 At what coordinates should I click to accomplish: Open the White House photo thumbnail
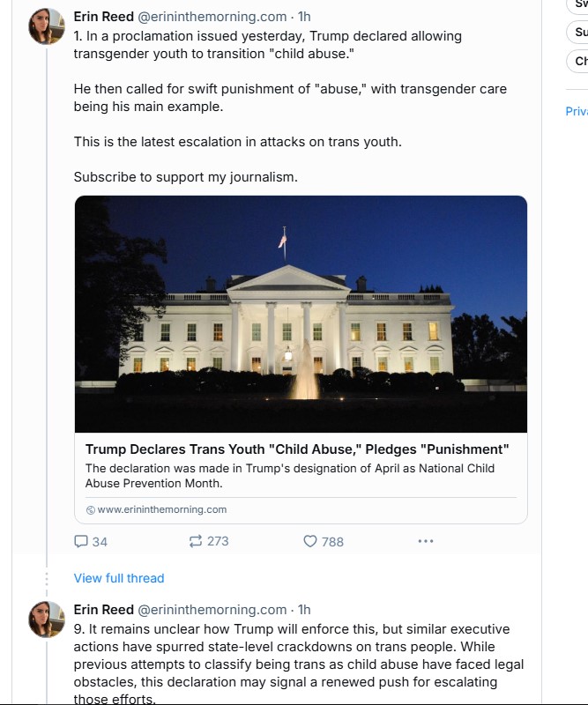coord(301,313)
